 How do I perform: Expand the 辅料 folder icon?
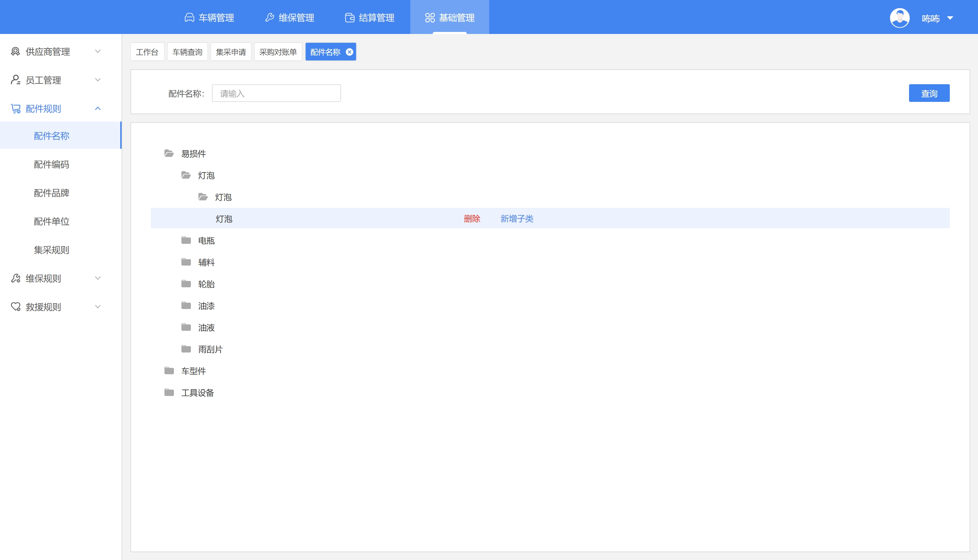tap(186, 262)
